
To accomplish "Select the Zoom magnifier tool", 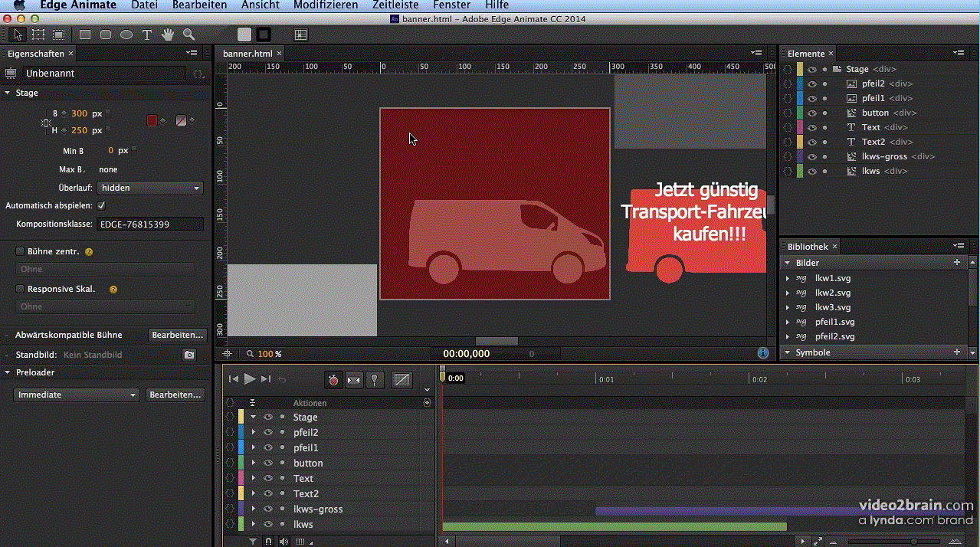I will pyautogui.click(x=188, y=34).
